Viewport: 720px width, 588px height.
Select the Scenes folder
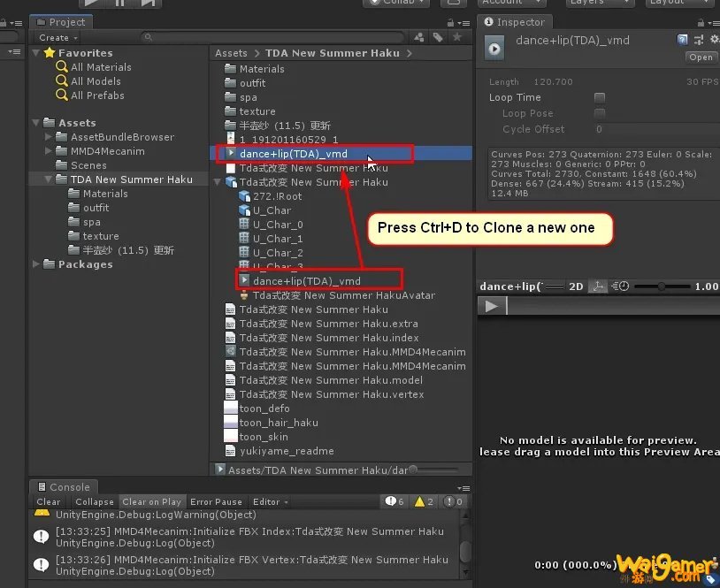click(x=81, y=165)
